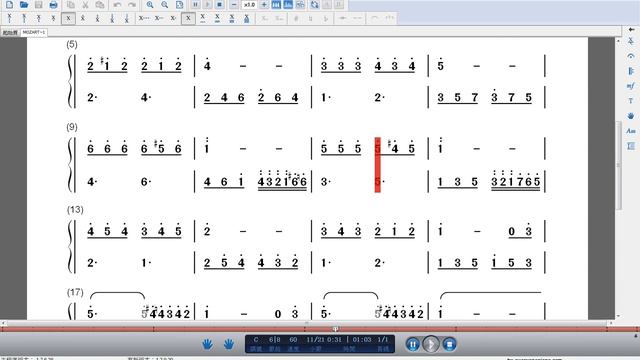This screenshot has height=360, width=640.
Task: Click the fit page view icon
Action: pos(179,5)
